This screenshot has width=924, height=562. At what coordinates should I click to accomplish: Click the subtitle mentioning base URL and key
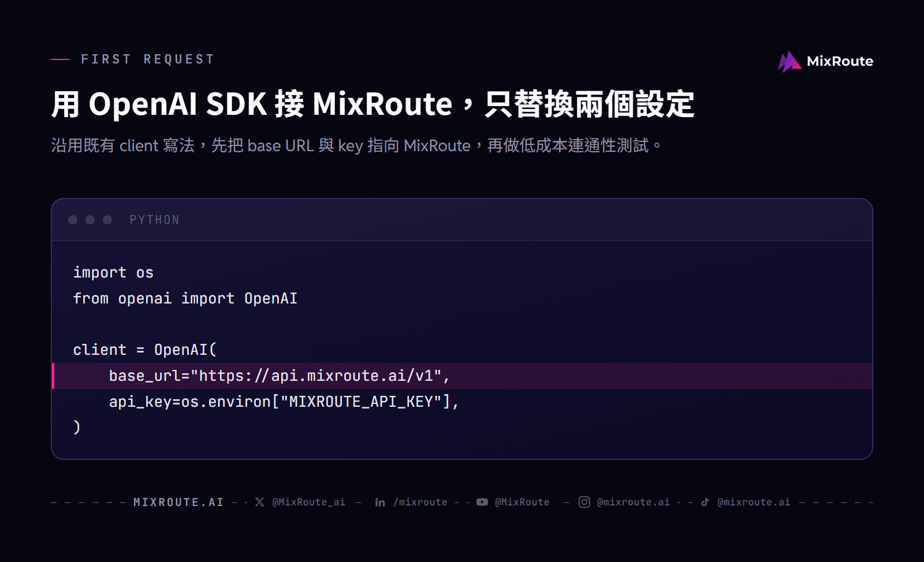click(x=356, y=145)
